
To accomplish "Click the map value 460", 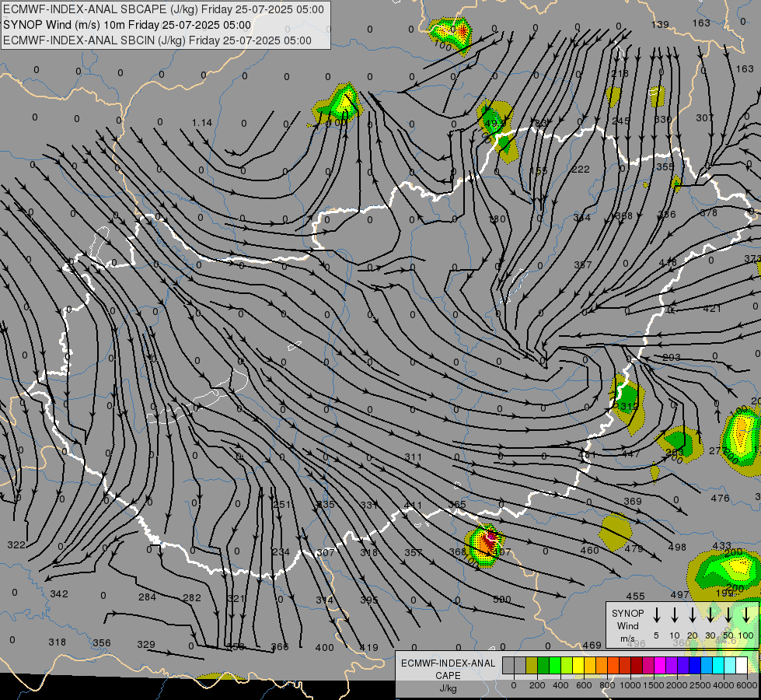I will click(x=590, y=551).
